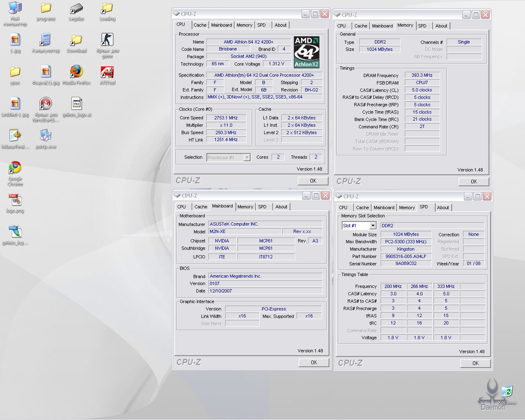
Task: Click the Part Number 9905316-005.A04LF field
Action: [x=406, y=256]
